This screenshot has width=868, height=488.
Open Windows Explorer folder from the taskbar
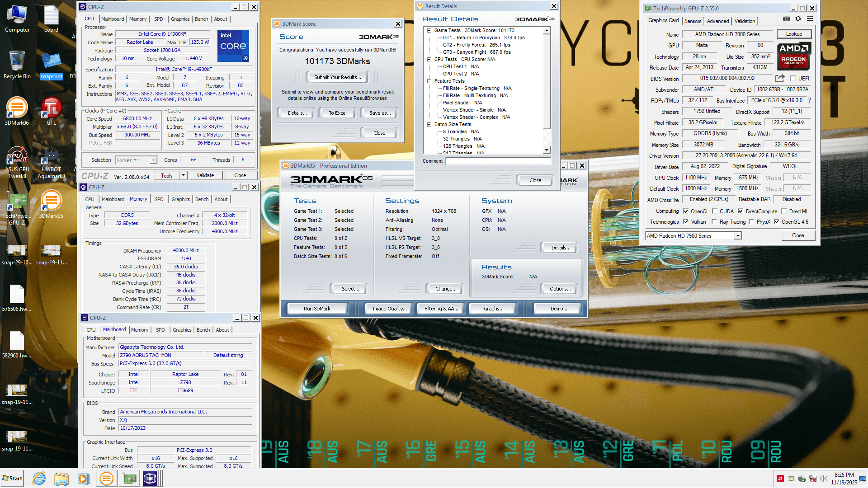[61, 479]
